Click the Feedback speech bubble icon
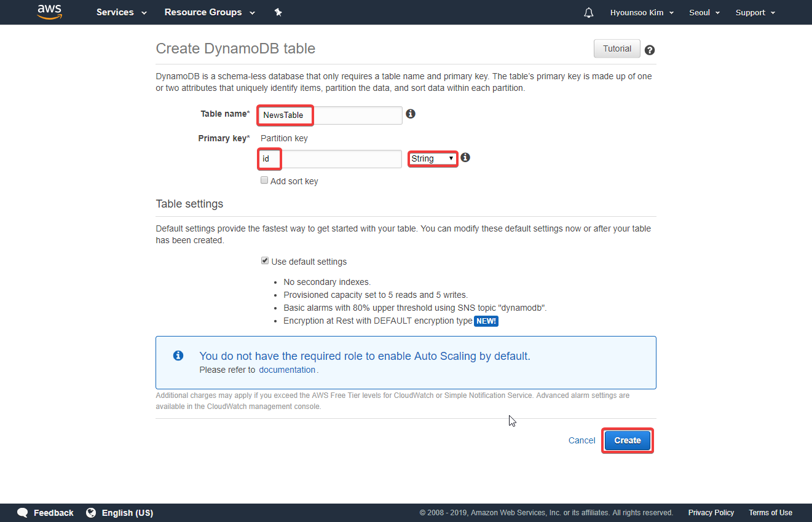 (23, 513)
